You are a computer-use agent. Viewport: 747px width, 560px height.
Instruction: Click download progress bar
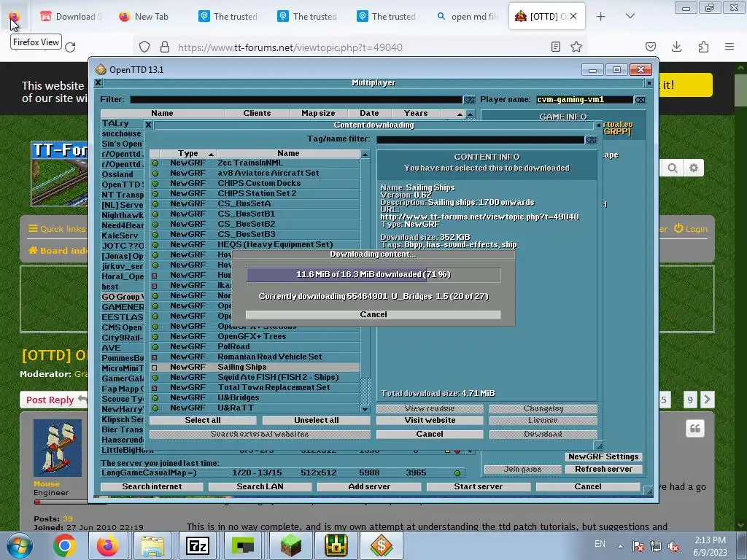pyautogui.click(x=373, y=275)
